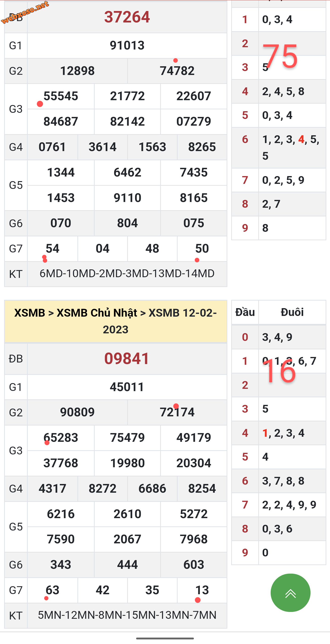330x644 pixels.
Task: Select special prize number 37264
Action: [x=127, y=17]
